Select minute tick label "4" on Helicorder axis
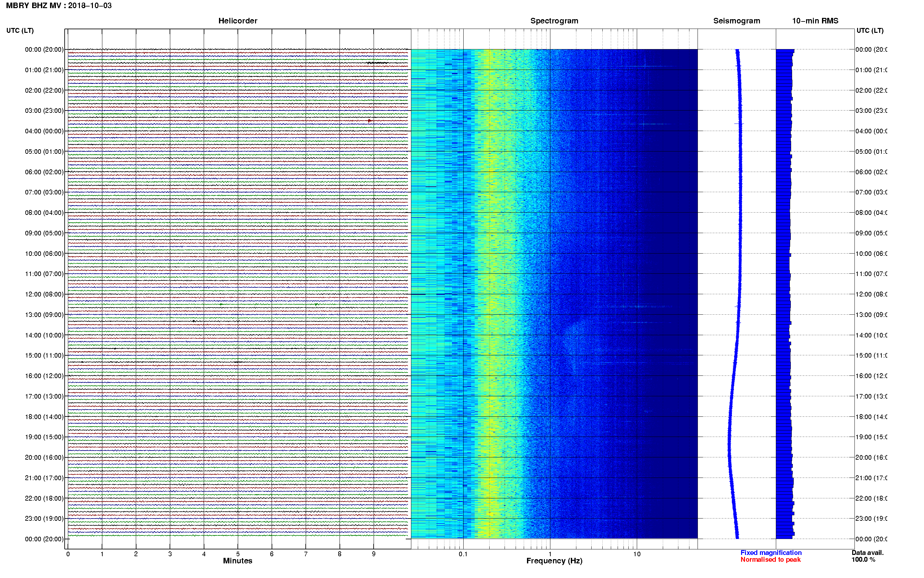Viewport: 924px width, 578px height. [204, 554]
